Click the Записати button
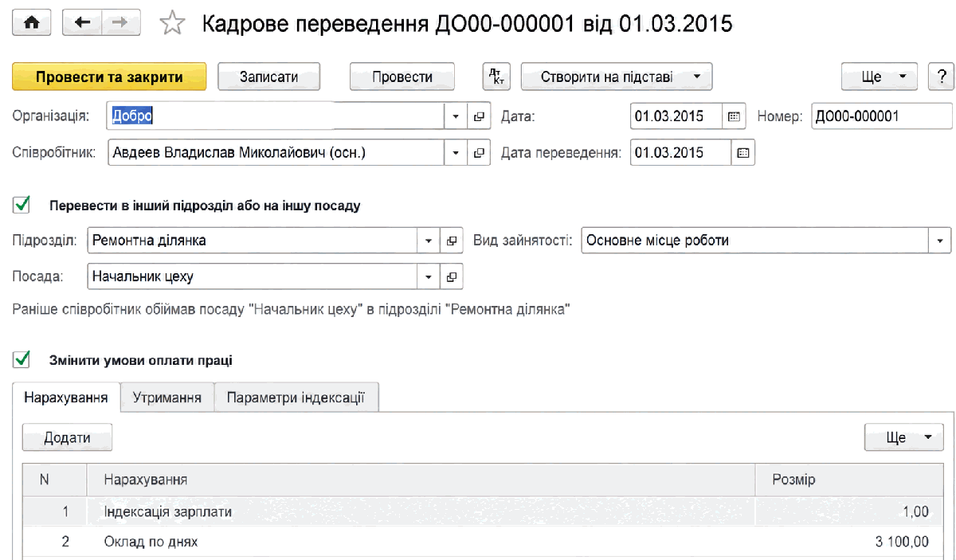Screen dimensions: 956x560 coord(268,77)
